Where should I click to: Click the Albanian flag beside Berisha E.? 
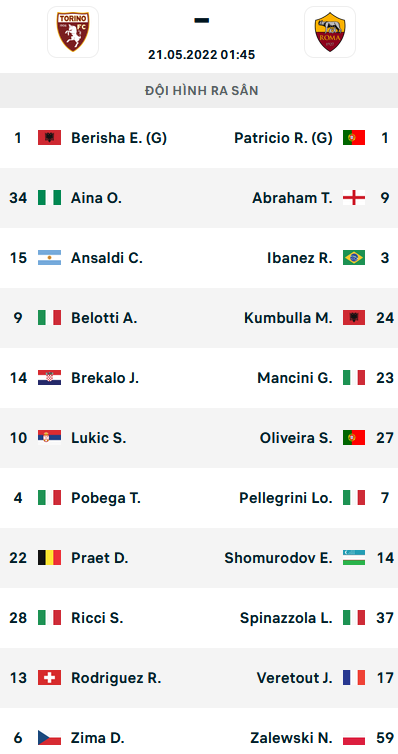(x=50, y=138)
